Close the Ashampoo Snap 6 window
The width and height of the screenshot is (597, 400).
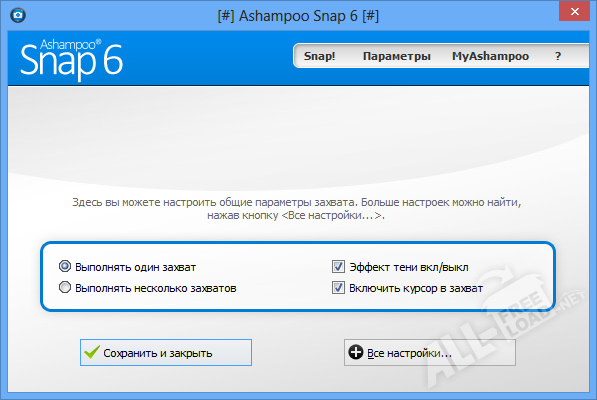click(575, 11)
